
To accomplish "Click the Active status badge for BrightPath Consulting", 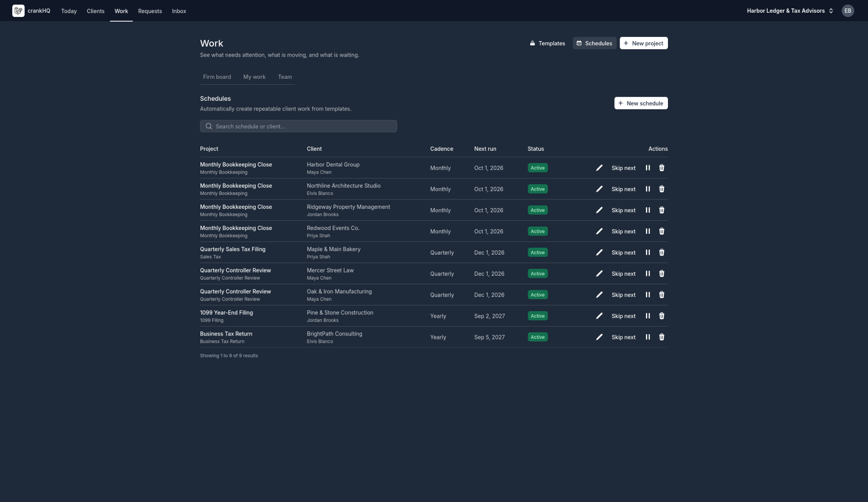I will (x=537, y=337).
